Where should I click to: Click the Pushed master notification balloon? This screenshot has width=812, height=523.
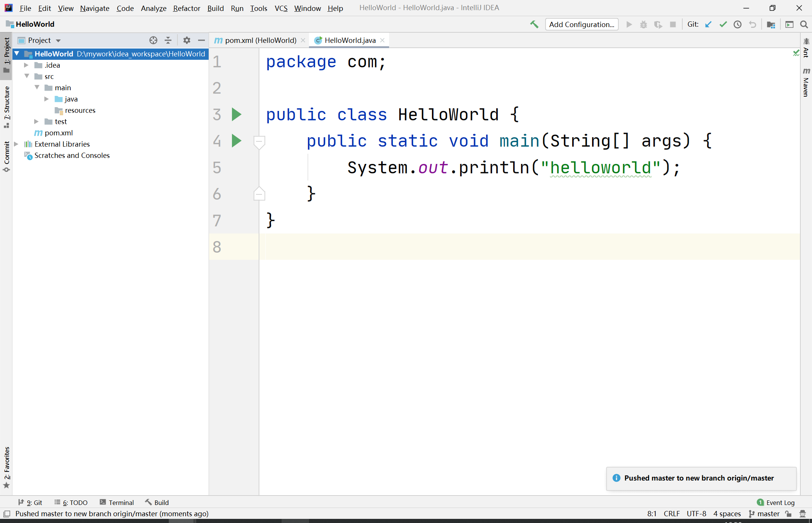pyautogui.click(x=701, y=478)
